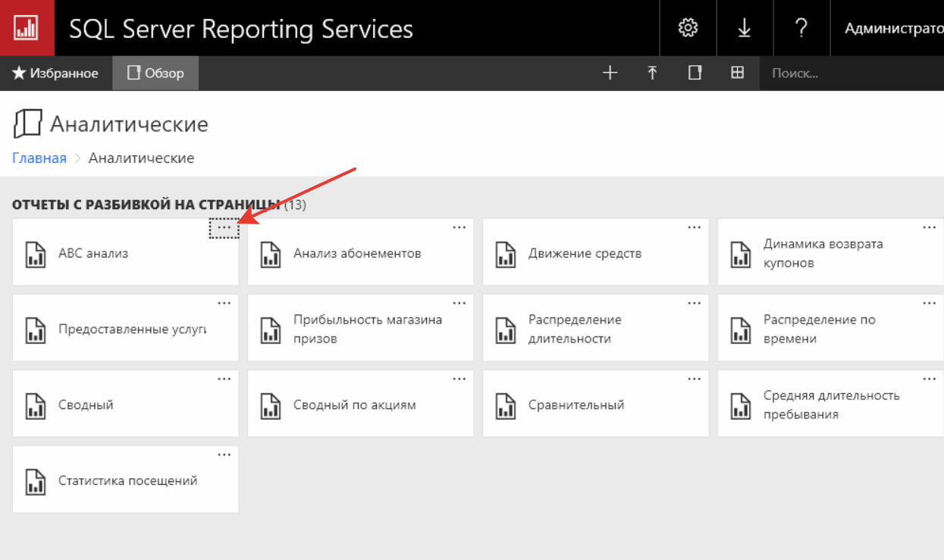
Task: Open ellipsis menu for Статистика посещений
Action: pos(224,455)
